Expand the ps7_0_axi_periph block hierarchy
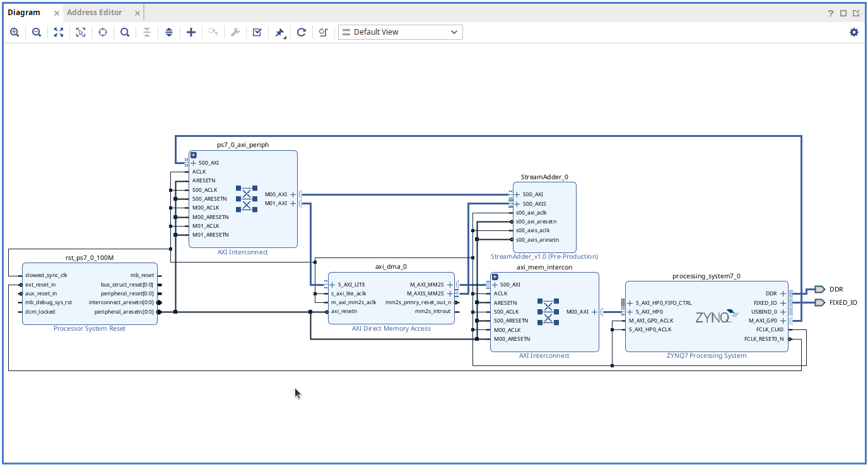The image size is (868, 467). click(194, 155)
